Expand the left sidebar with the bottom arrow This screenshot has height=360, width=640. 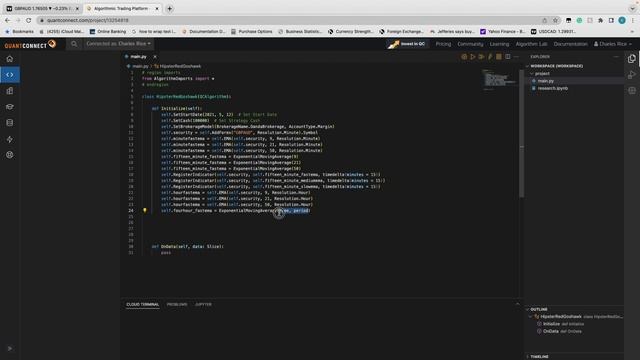10,349
